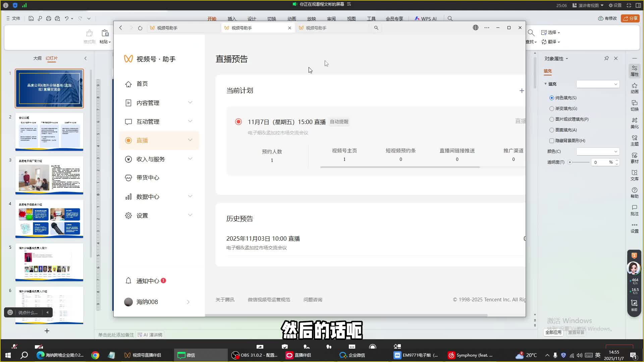Image resolution: width=644 pixels, height=362 pixels.
Task: Open OBS from the taskbar
Action: click(255, 355)
